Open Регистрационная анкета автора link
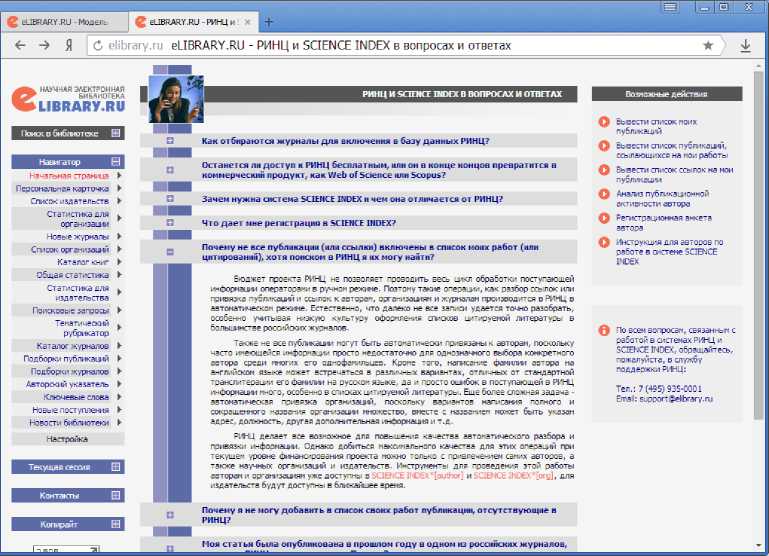 pyautogui.click(x=664, y=223)
